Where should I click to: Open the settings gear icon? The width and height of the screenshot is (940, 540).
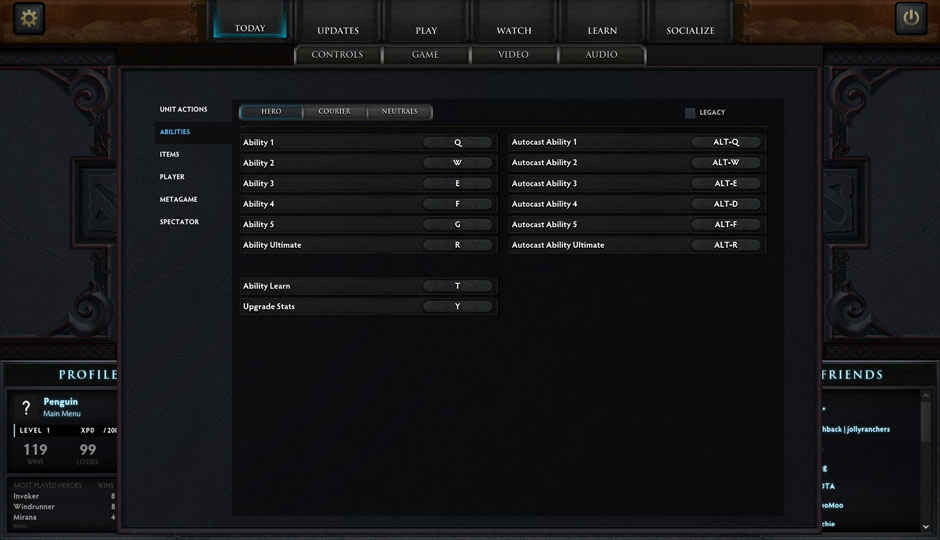coord(28,18)
